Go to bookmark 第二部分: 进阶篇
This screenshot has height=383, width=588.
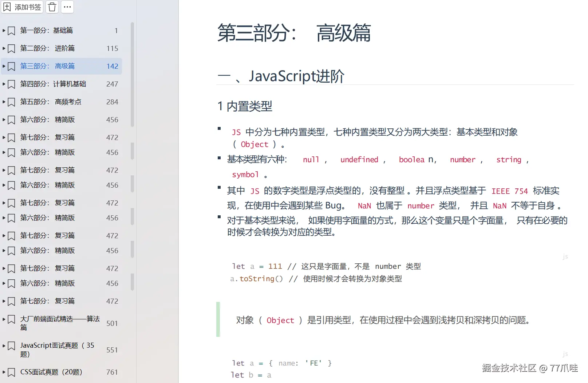coord(47,48)
